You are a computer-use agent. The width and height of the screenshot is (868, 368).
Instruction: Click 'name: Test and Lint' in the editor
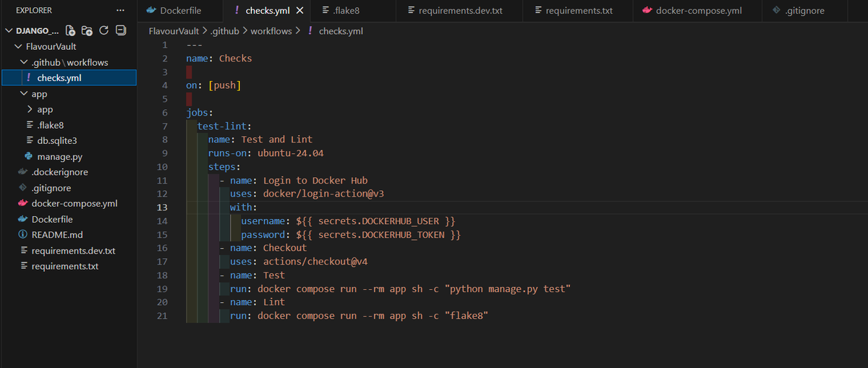coord(260,139)
